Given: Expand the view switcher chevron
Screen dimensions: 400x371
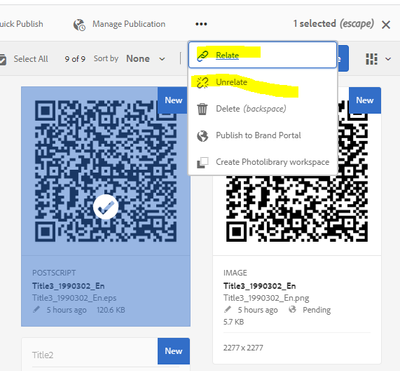Looking at the screenshot, I should pyautogui.click(x=388, y=59).
